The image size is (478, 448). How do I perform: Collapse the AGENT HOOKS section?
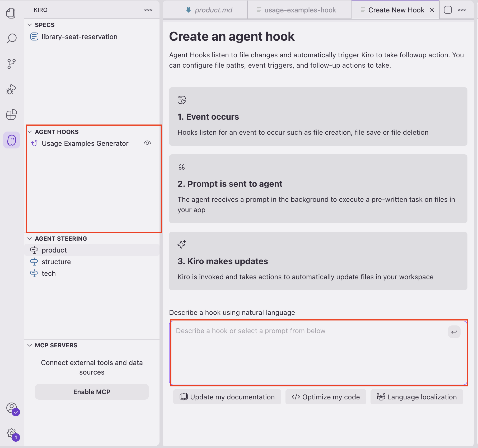(30, 132)
